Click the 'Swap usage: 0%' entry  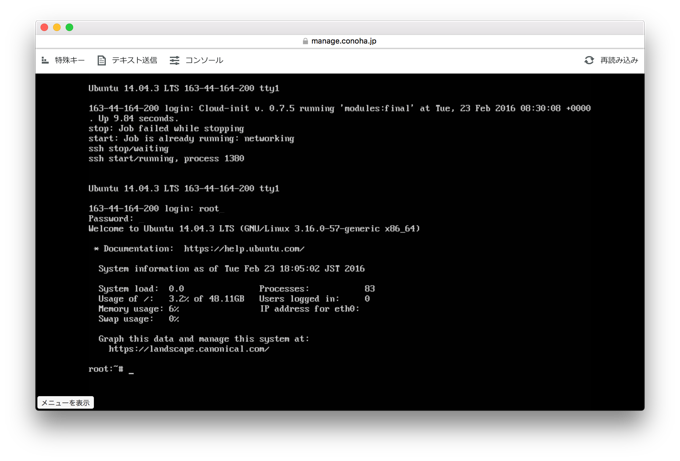[x=138, y=319]
